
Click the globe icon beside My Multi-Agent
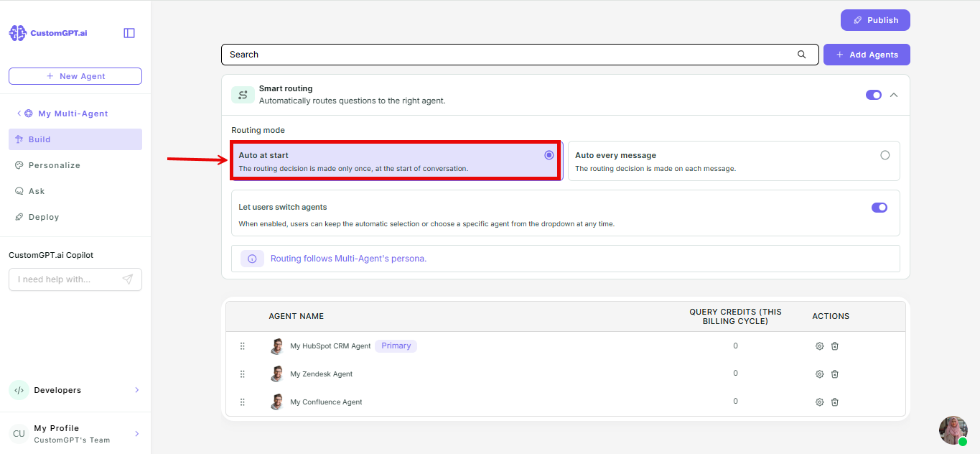(29, 114)
